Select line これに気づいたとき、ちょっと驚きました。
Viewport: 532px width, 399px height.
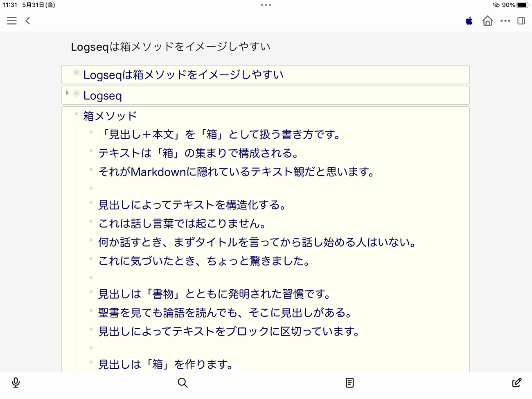(204, 261)
